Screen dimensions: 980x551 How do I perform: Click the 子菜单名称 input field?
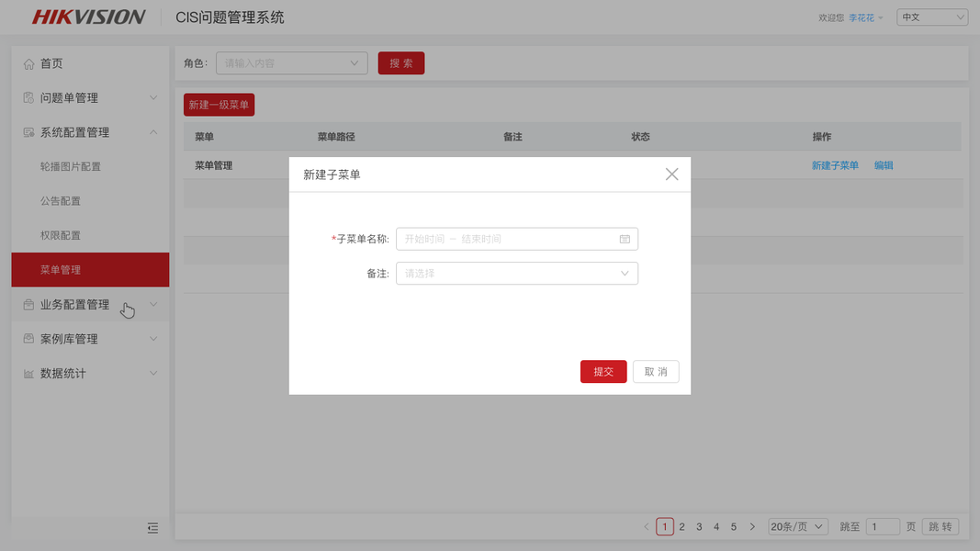(x=517, y=240)
